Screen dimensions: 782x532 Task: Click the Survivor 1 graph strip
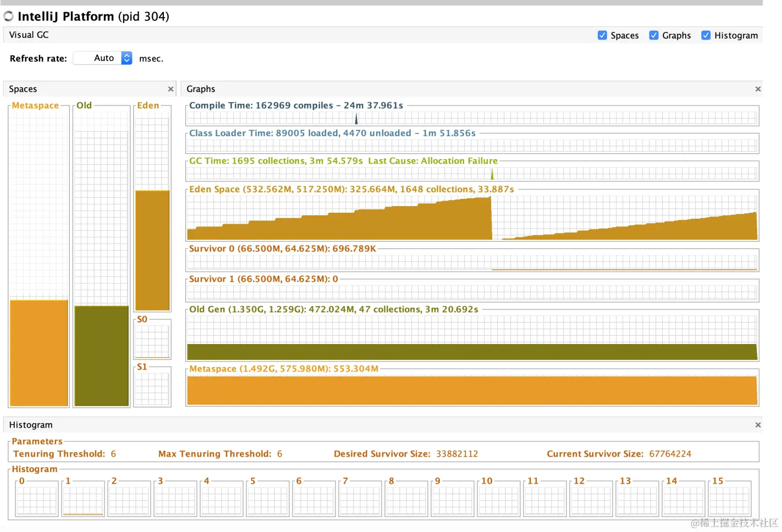coord(472,292)
